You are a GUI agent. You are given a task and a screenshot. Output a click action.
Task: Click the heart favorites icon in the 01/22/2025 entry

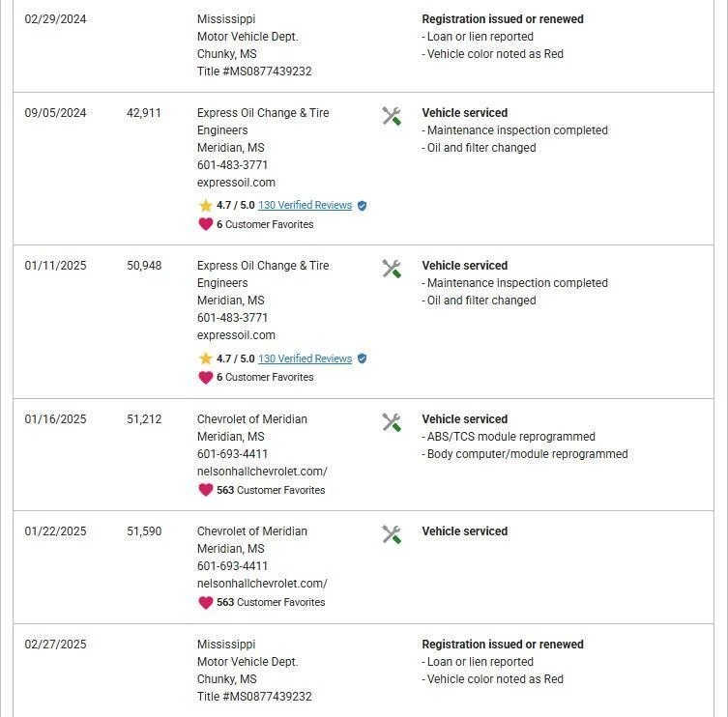coord(205,602)
